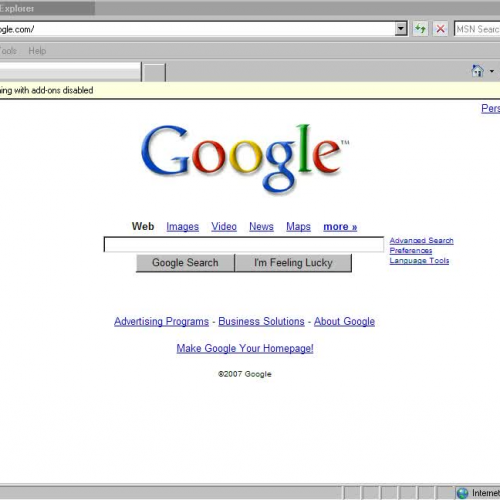This screenshot has width=500, height=500.
Task: Open the About Google link
Action: click(x=344, y=321)
